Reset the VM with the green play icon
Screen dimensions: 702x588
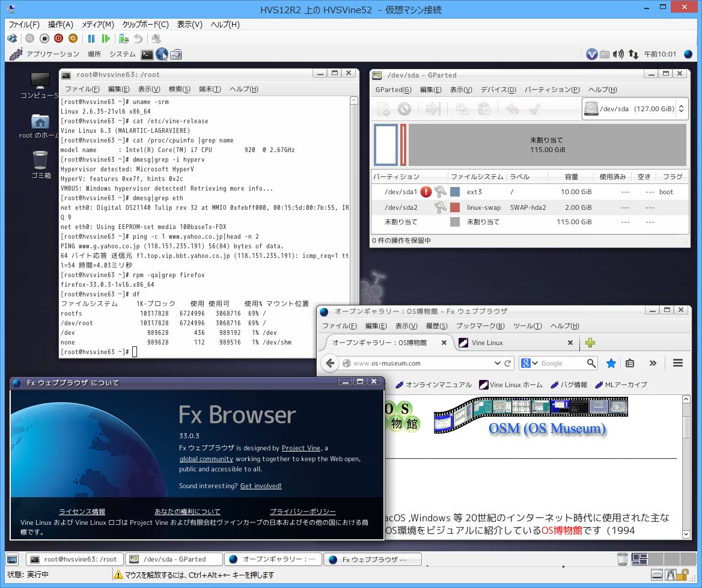[106, 39]
